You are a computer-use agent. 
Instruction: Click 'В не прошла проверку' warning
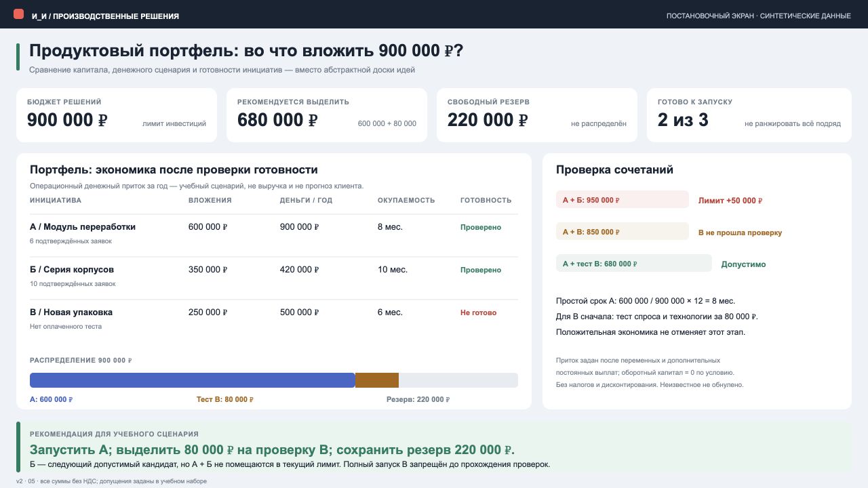click(x=740, y=232)
